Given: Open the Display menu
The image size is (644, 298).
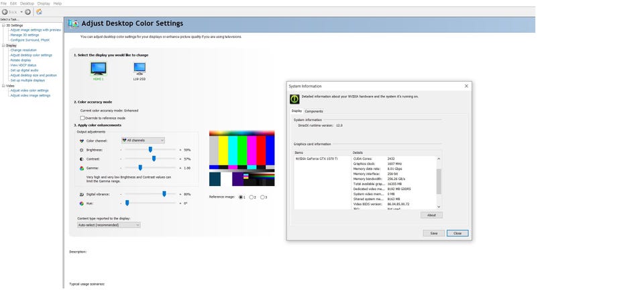Looking at the screenshot, I should (x=44, y=3).
